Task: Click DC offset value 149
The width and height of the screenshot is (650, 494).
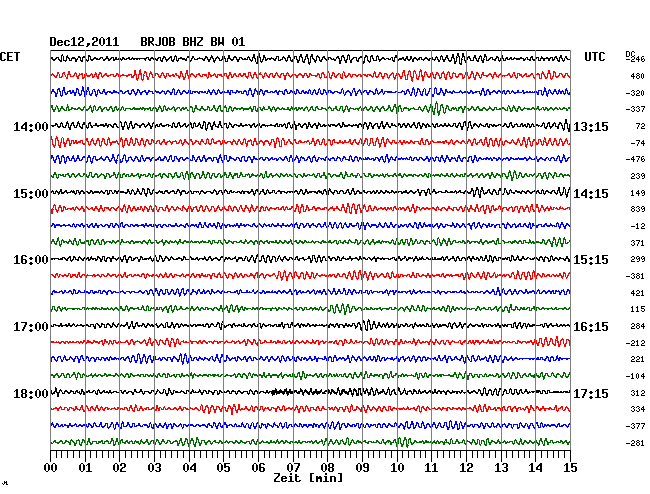Action: click(x=638, y=193)
